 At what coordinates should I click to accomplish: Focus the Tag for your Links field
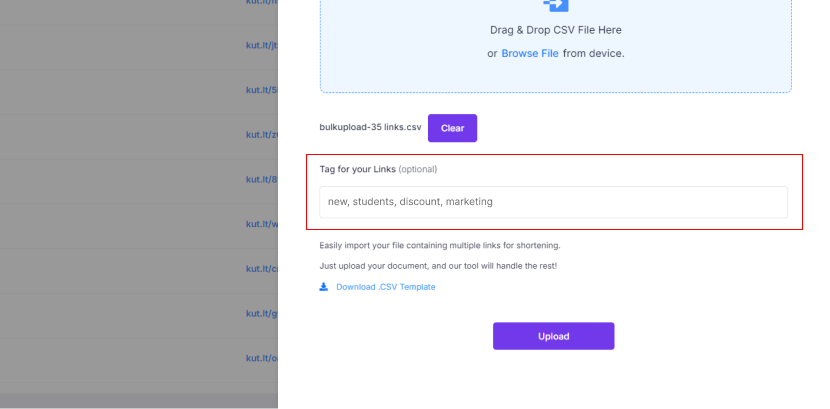[553, 202]
